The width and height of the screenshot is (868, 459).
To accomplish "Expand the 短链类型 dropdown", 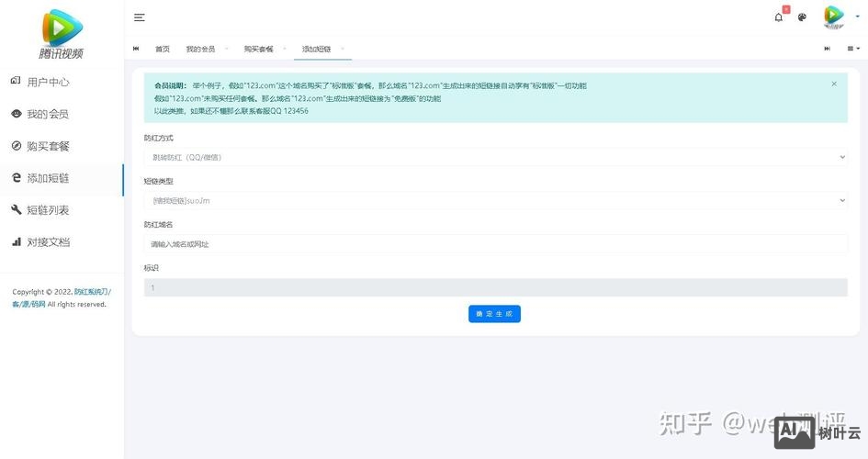I will pos(495,200).
